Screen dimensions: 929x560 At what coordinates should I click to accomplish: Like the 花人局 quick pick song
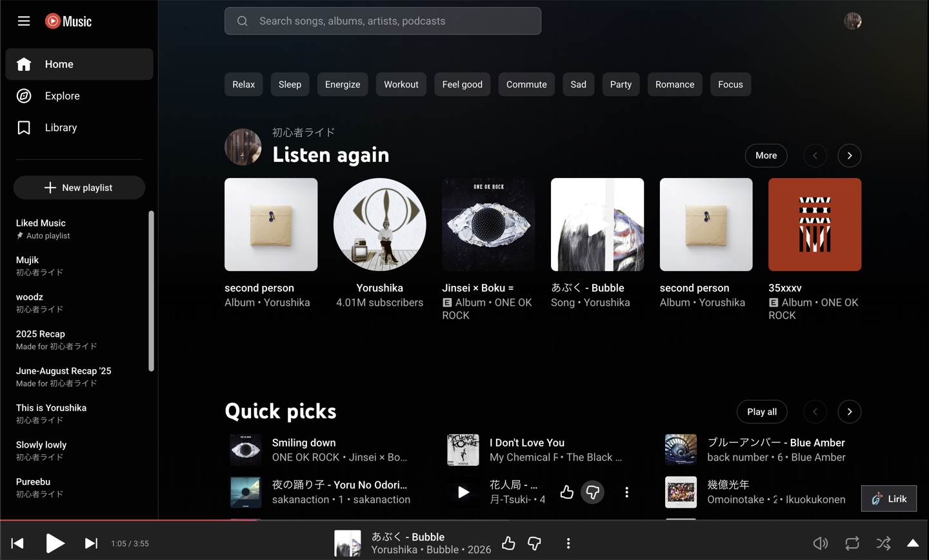tap(567, 492)
